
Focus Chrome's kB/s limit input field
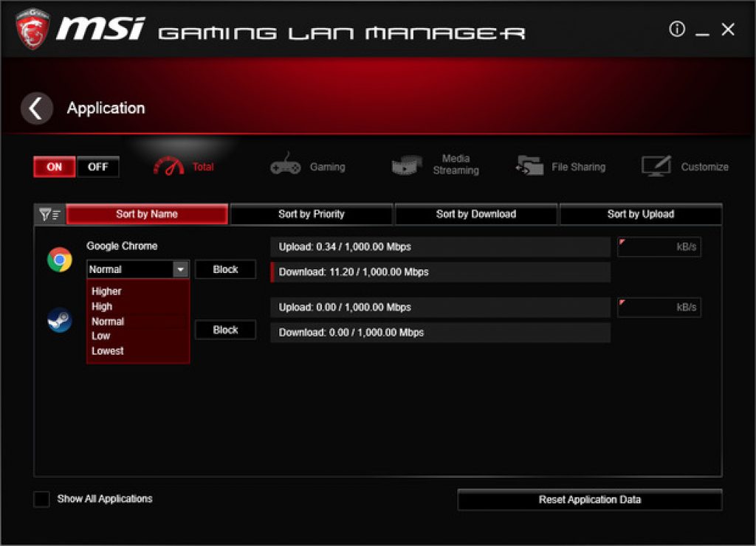(x=659, y=246)
